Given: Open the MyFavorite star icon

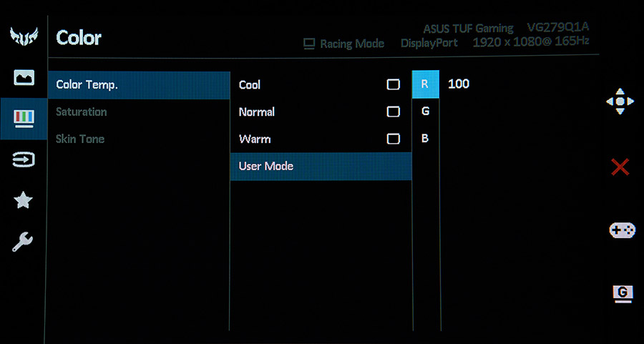Looking at the screenshot, I should (24, 200).
